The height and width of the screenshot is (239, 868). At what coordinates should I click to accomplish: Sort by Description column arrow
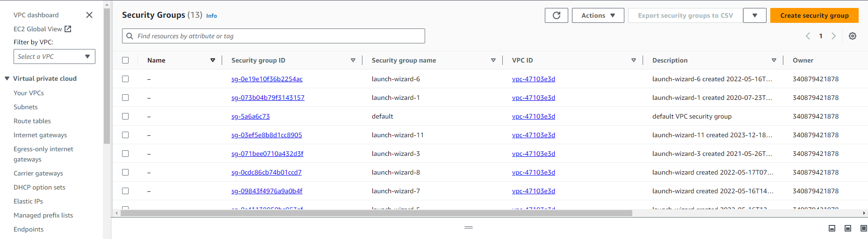click(x=774, y=60)
